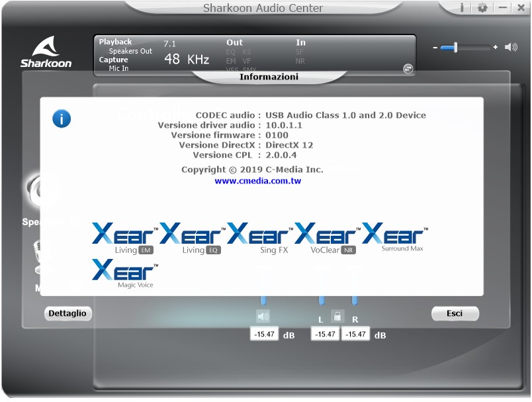Viewport: 532px width, 402px height.
Task: Toggle the lock icon between L and R
Action: coord(337,317)
